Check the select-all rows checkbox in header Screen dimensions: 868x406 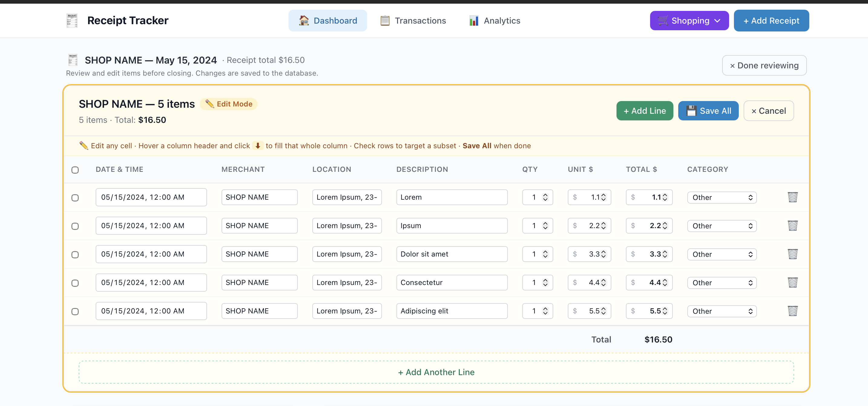coord(75,170)
